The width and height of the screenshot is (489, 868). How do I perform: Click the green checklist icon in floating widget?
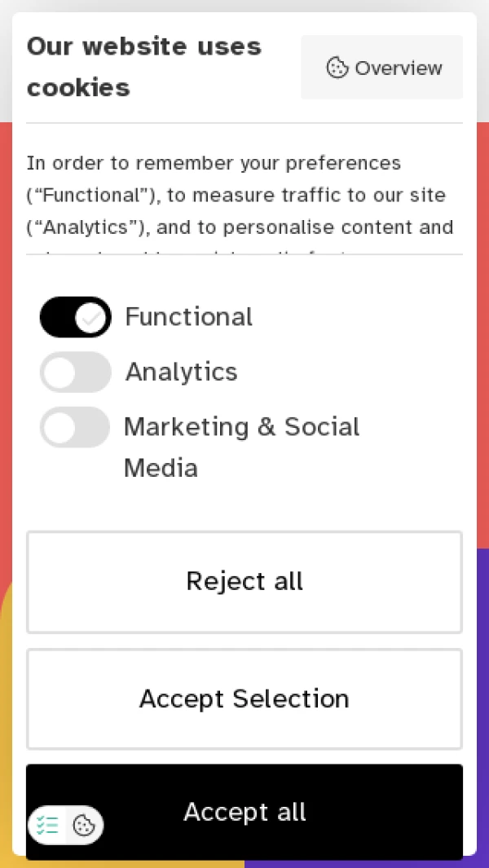pyautogui.click(x=48, y=826)
